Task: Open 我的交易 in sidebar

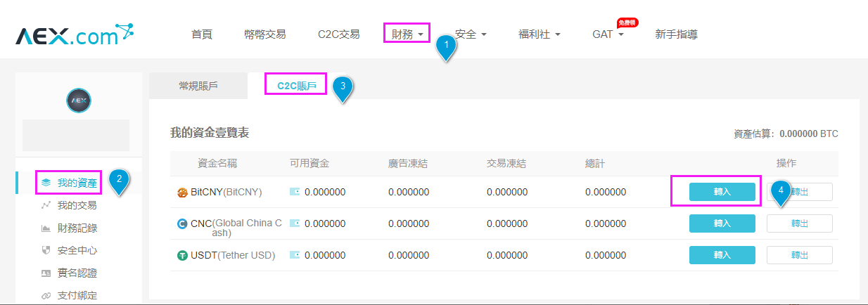Action: [77, 205]
